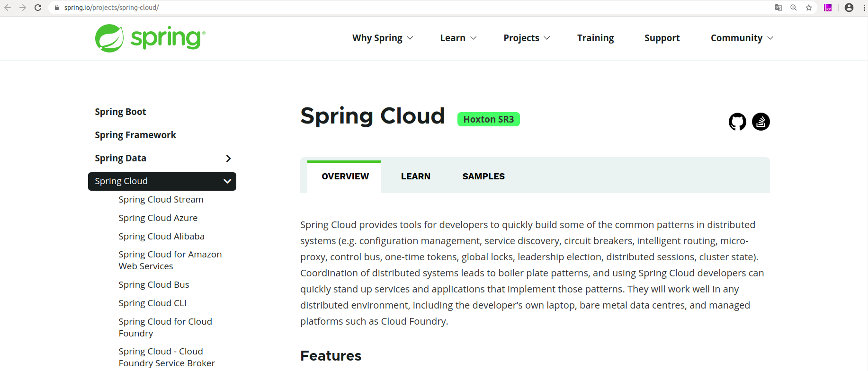868x371 pixels.
Task: Select Spring Cloud Azure in sidebar
Action: 158,218
